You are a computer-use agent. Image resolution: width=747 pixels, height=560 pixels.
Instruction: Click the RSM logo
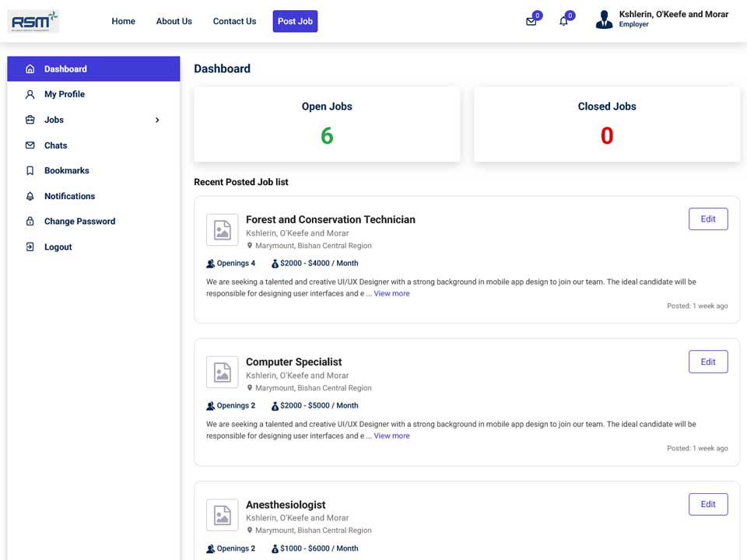pyautogui.click(x=33, y=22)
